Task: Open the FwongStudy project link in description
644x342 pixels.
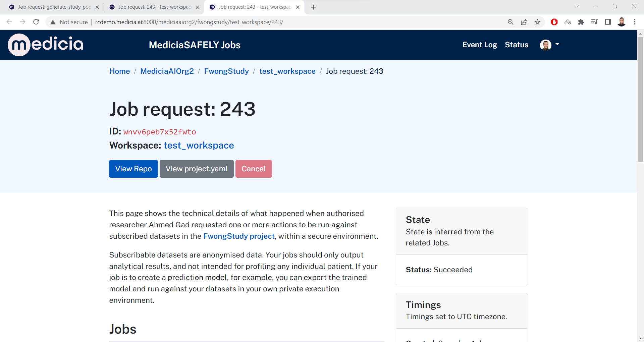Action: tap(239, 236)
